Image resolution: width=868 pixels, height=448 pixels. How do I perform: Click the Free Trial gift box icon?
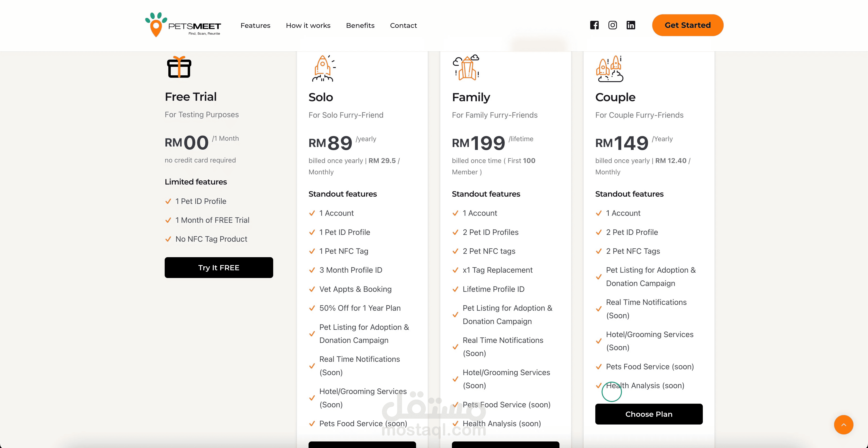(x=179, y=67)
